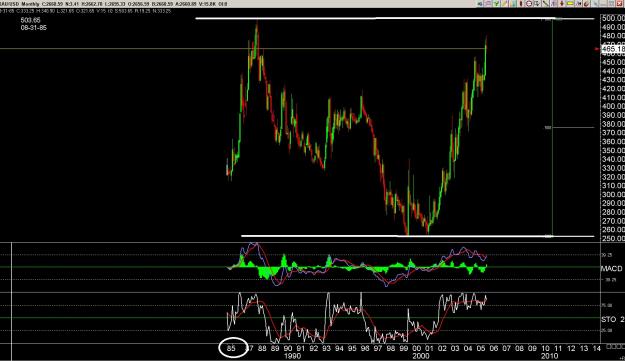Click the 400.00 price axis label
This screenshot has width=625, height=361.
pyautogui.click(x=613, y=106)
